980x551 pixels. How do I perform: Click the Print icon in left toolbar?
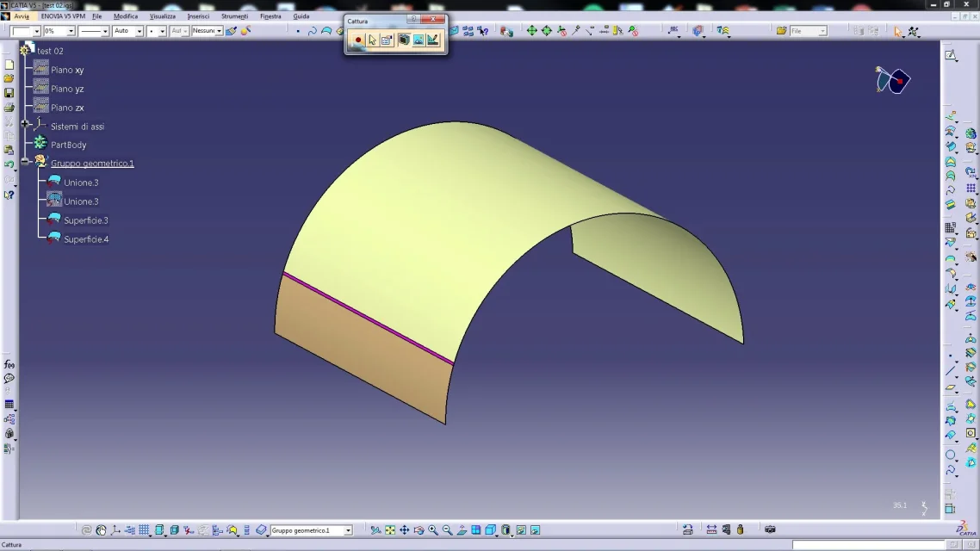tap(9, 108)
